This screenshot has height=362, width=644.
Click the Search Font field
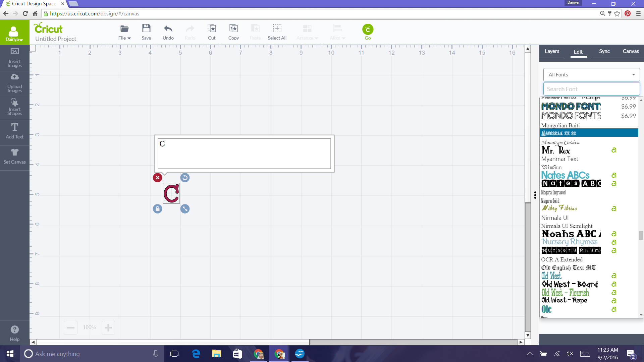coord(591,89)
